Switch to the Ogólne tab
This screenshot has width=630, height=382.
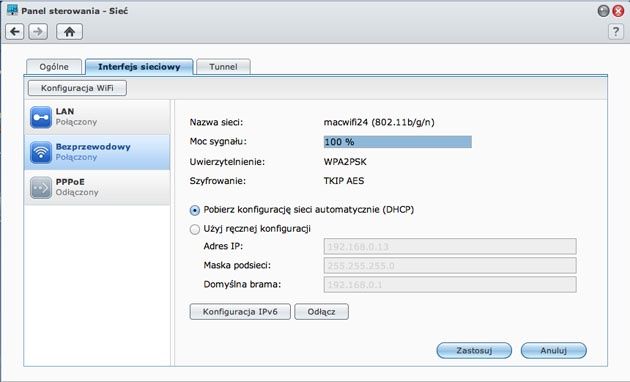54,67
